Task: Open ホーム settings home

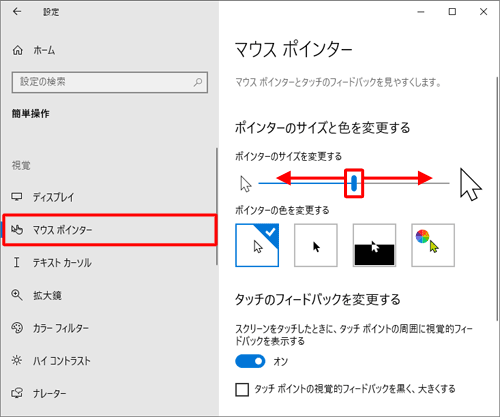Action: coord(33,50)
